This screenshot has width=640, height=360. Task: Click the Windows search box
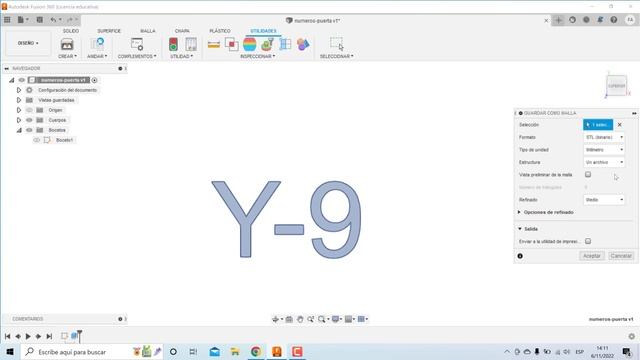tap(93, 352)
